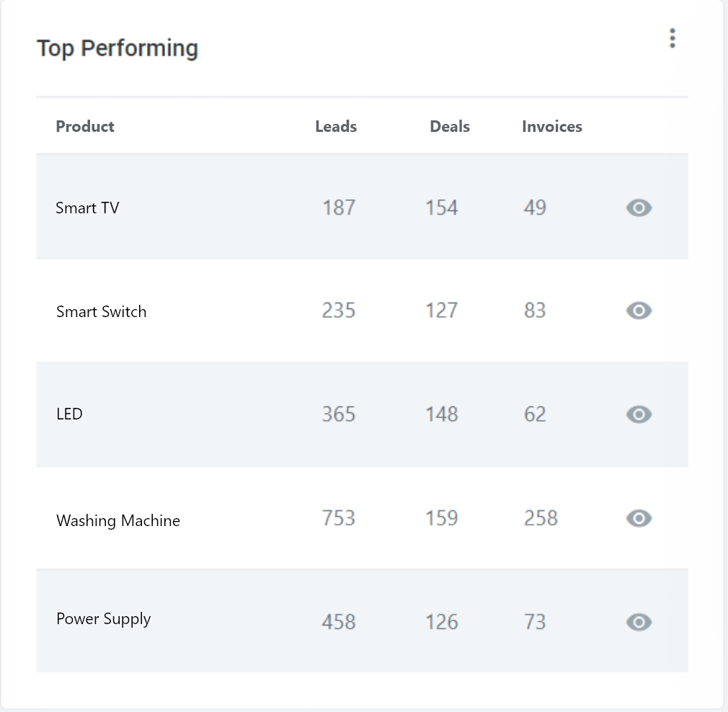Image resolution: width=728 pixels, height=712 pixels.
Task: Select the Smart Switch product name
Action: pos(101,311)
